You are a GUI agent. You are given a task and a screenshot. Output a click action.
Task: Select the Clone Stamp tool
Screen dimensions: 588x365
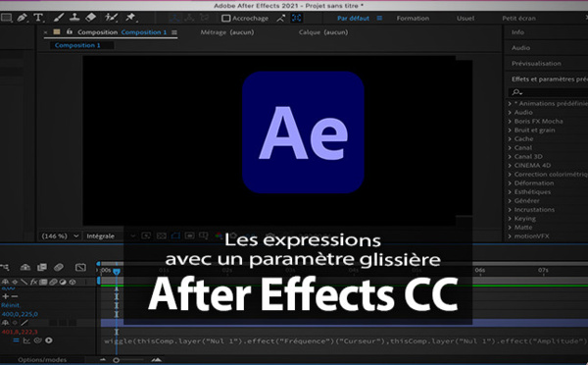tap(74, 18)
